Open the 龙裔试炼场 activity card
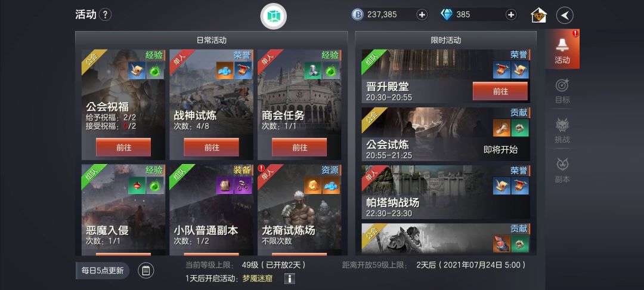 (x=299, y=210)
